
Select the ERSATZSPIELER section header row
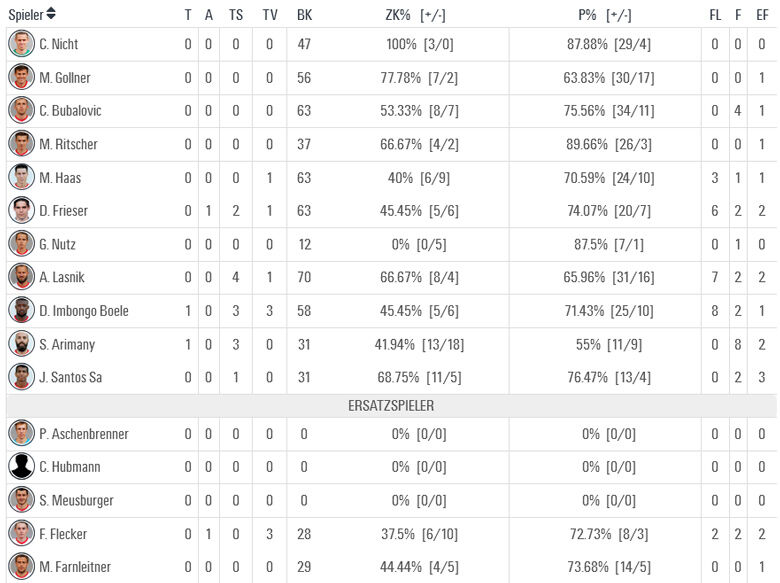point(391,406)
